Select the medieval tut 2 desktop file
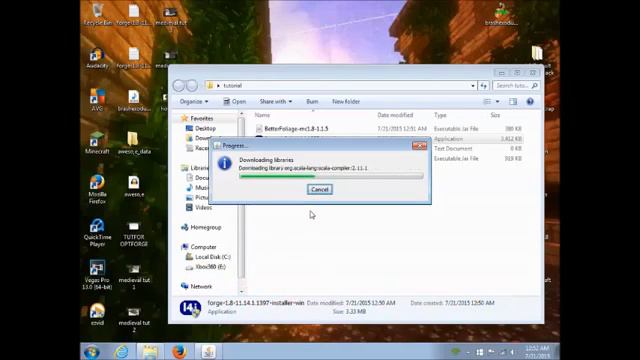Image resolution: width=640 pixels, height=360 pixels. (x=134, y=320)
